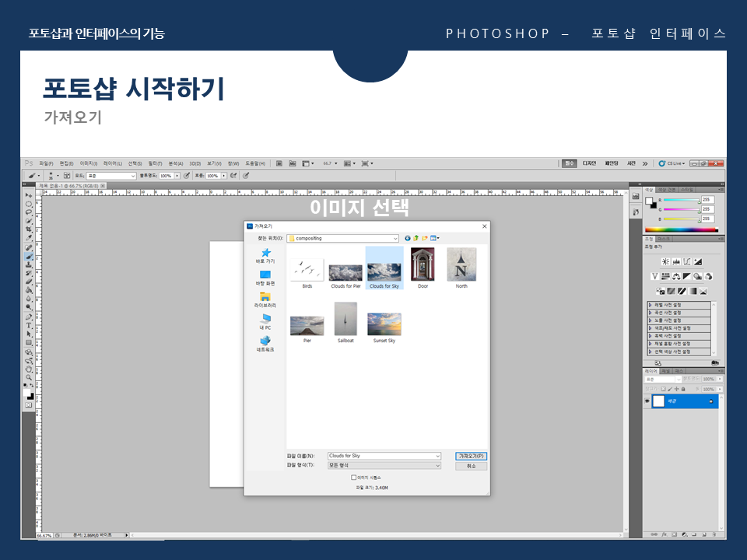Select the Dodge tool
Viewport: 747px width, 560px height.
29,307
